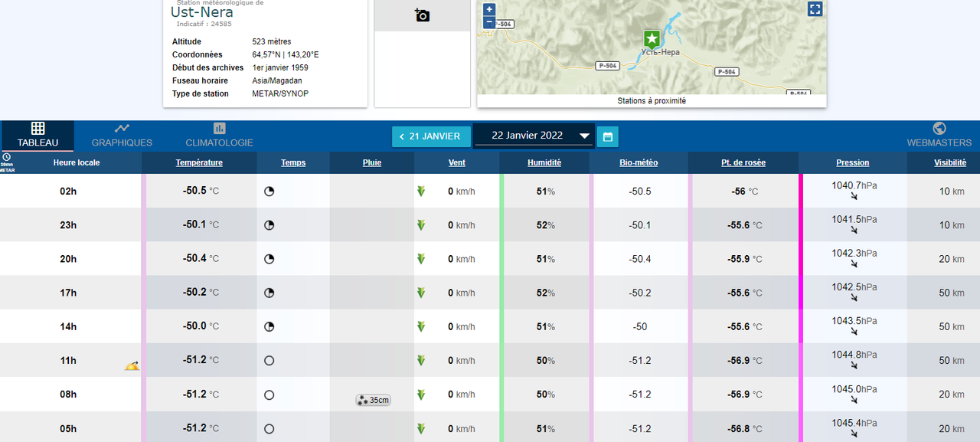Click the 1er janvier 1959 archive date
This screenshot has width=980, height=442.
coord(280,67)
